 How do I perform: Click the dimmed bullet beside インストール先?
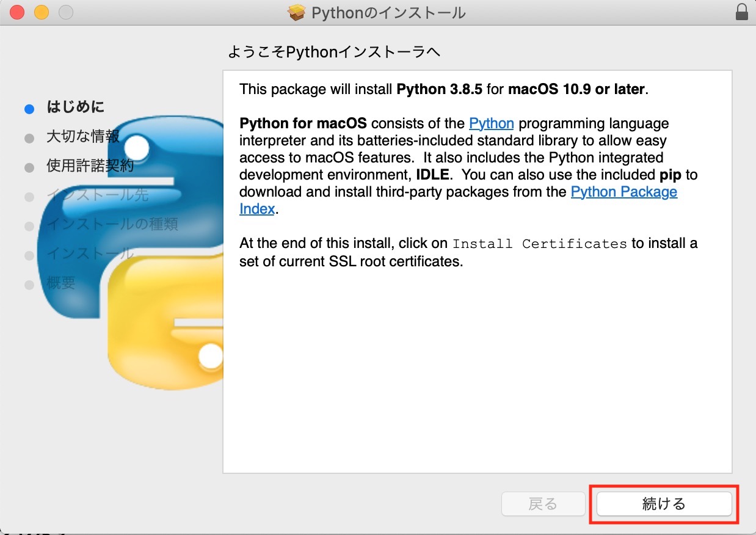point(29,197)
